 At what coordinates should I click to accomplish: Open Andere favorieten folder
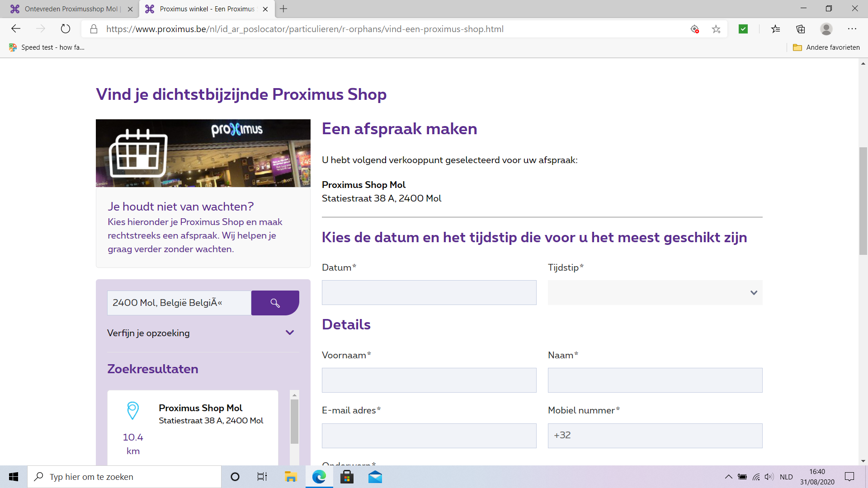tap(826, 47)
